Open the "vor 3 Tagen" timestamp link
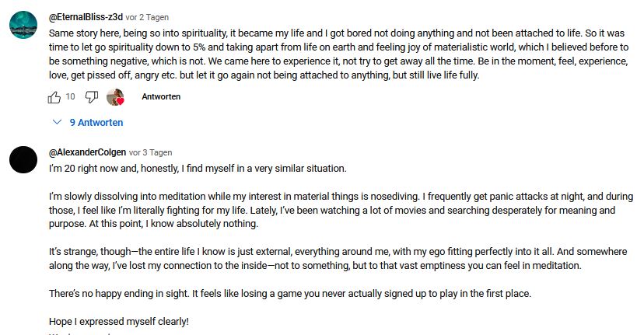 click(151, 152)
